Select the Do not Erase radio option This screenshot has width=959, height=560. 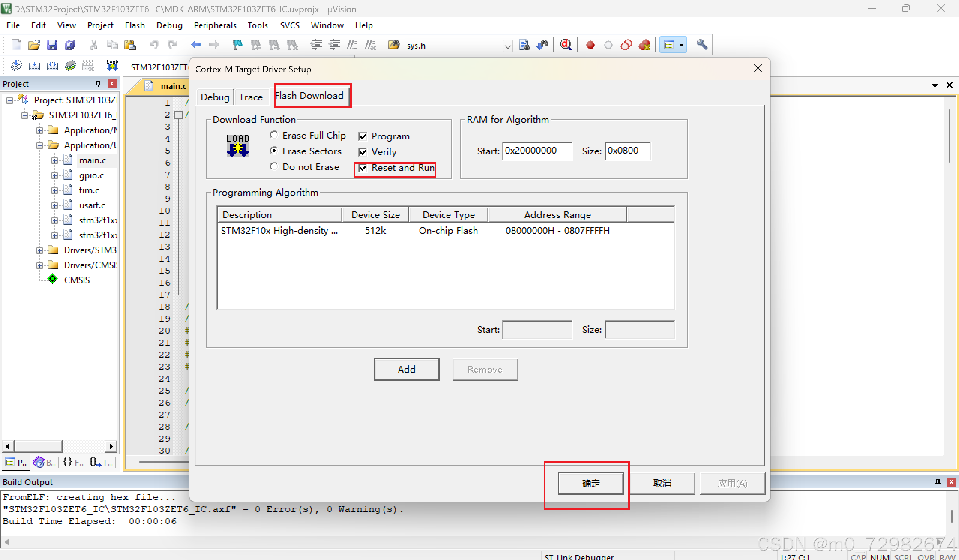click(274, 167)
